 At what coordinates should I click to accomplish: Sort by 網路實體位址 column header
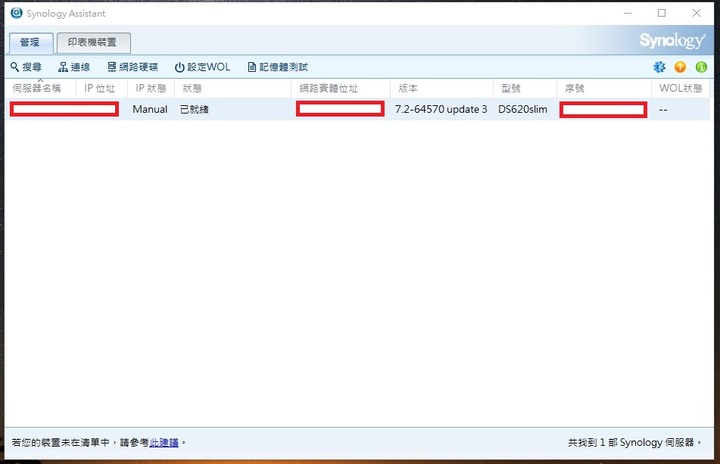pyautogui.click(x=341, y=88)
